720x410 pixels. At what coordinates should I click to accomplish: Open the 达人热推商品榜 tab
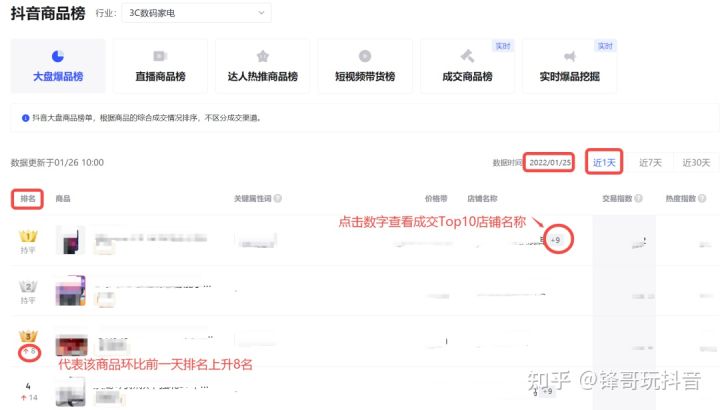[x=263, y=66]
